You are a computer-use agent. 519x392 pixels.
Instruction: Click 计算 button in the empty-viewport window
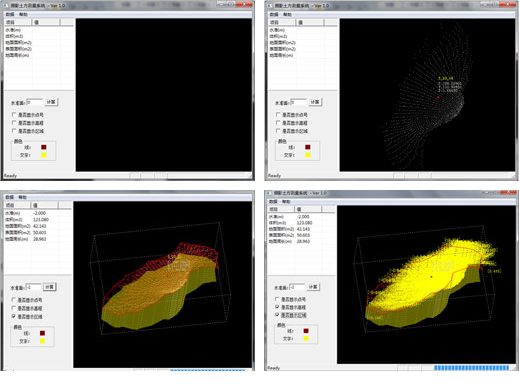[x=51, y=102]
